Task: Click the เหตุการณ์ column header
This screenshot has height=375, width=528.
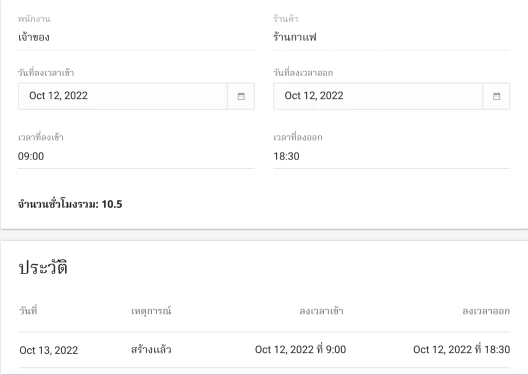Action: click(x=151, y=311)
